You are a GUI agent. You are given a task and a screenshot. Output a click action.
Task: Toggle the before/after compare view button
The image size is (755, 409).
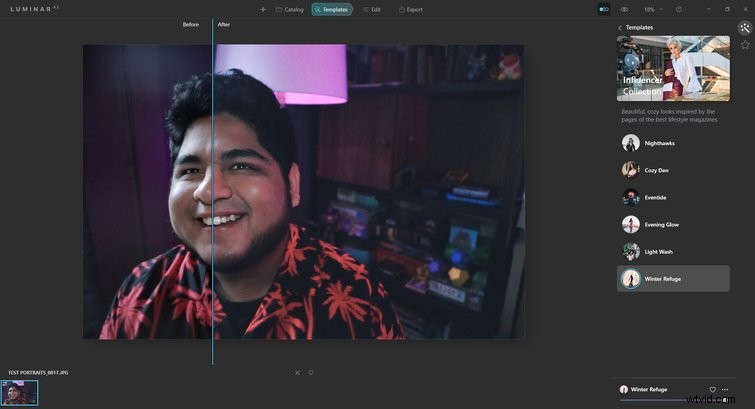[x=604, y=10]
